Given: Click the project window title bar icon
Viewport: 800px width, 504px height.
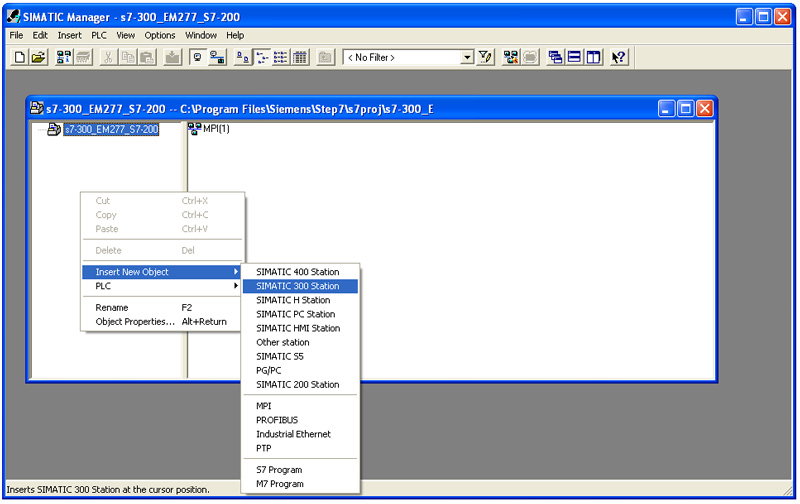Looking at the screenshot, I should pyautogui.click(x=37, y=108).
